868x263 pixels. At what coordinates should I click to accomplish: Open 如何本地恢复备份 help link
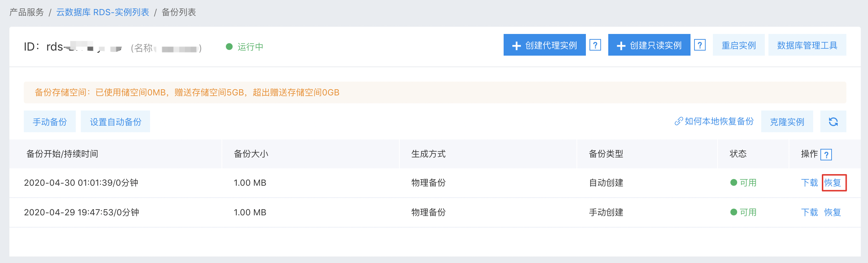[719, 121]
